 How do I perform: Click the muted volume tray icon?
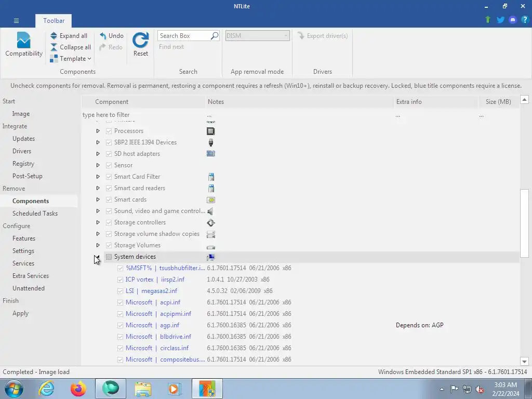click(x=479, y=389)
